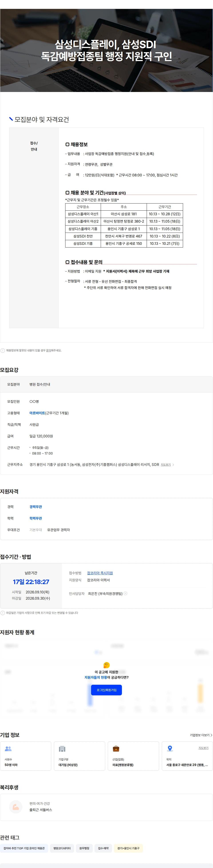Click the 경력무관 text
213x868 pixels.
[36, 507]
